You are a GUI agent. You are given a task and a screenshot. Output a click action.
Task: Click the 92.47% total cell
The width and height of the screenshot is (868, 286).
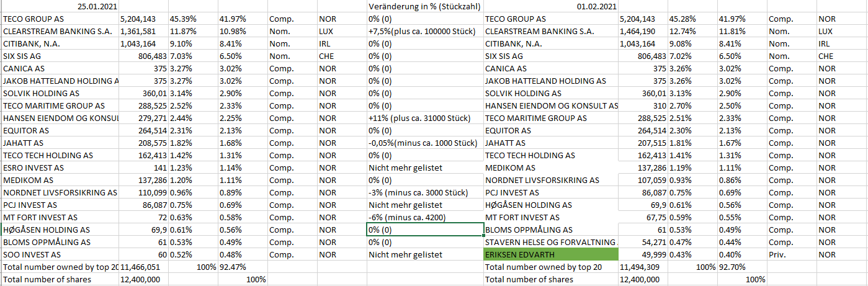[x=243, y=267]
